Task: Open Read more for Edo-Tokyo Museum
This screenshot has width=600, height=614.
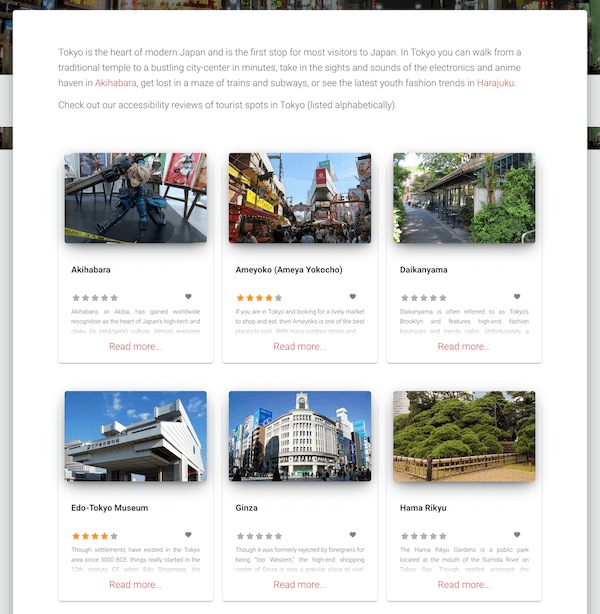Action: tap(135, 585)
